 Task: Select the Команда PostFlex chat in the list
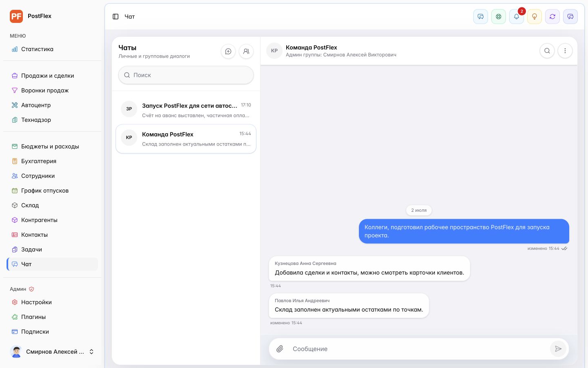tap(186, 139)
